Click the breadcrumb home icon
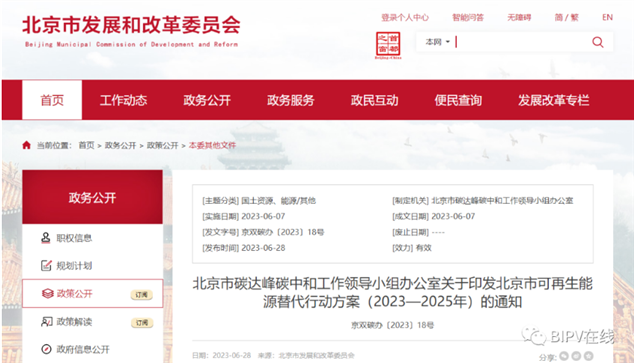The height and width of the screenshot is (363, 634). point(27,145)
